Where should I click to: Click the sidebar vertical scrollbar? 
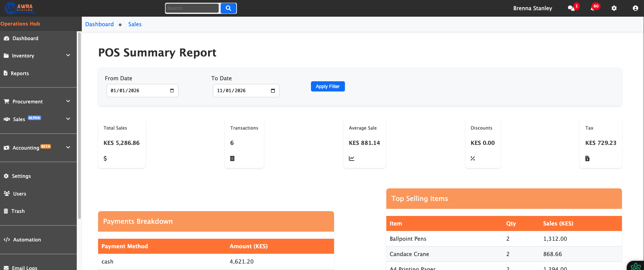(x=79, y=126)
